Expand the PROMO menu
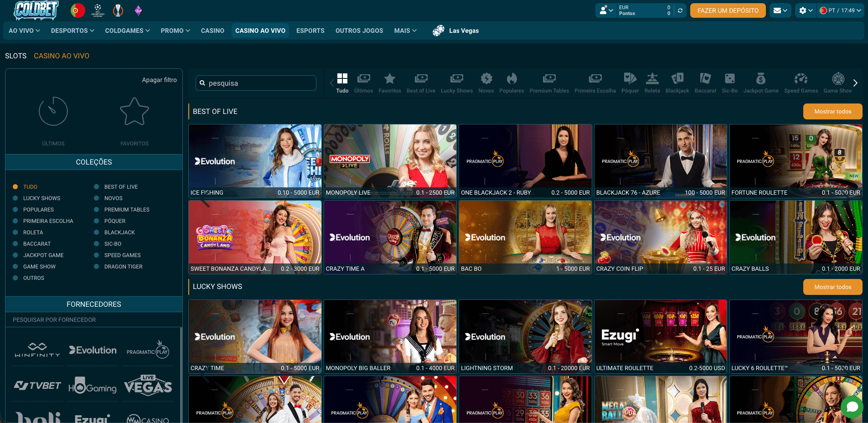This screenshot has height=423, width=868. [x=176, y=31]
